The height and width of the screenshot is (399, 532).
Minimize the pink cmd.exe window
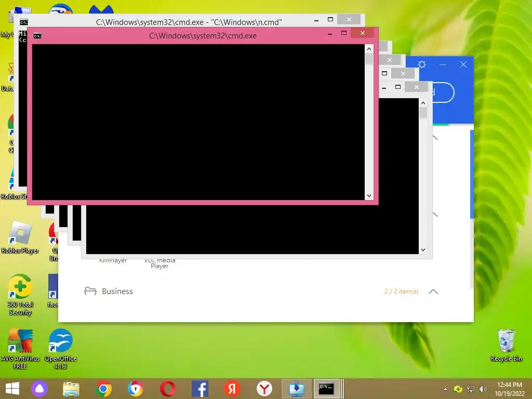click(x=330, y=33)
